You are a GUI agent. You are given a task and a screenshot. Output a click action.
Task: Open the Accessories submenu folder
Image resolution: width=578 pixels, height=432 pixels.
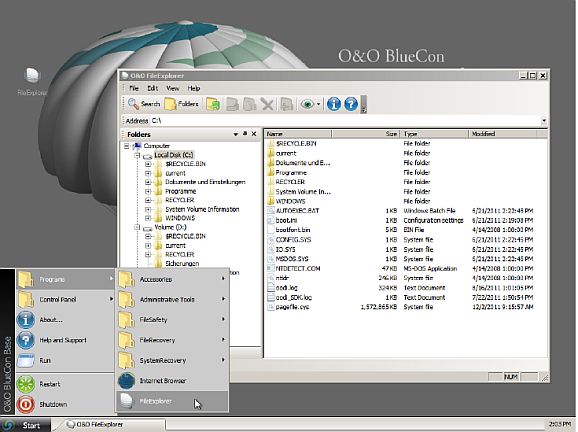click(172, 279)
